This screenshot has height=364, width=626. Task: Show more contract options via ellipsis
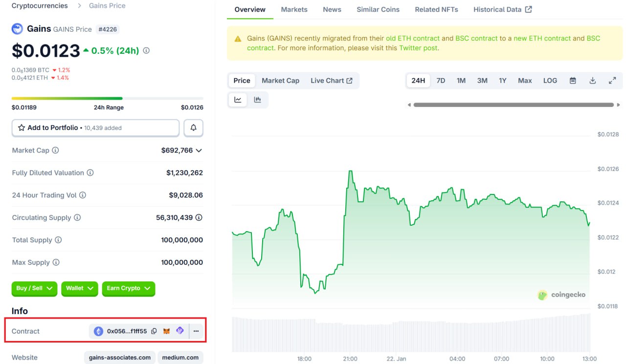coord(196,331)
